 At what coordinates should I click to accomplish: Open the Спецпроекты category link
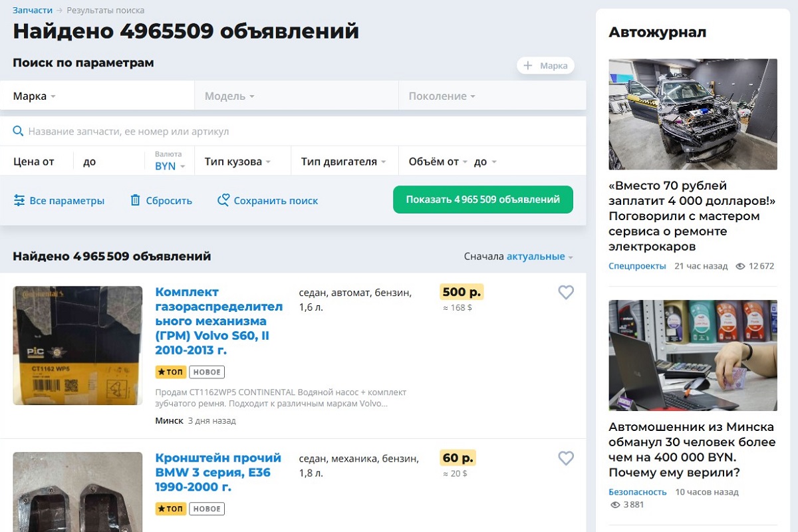(637, 266)
